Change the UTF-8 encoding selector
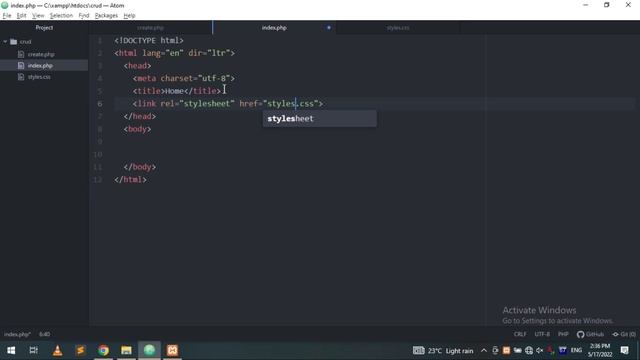Image resolution: width=640 pixels, height=360 pixels. [542, 334]
